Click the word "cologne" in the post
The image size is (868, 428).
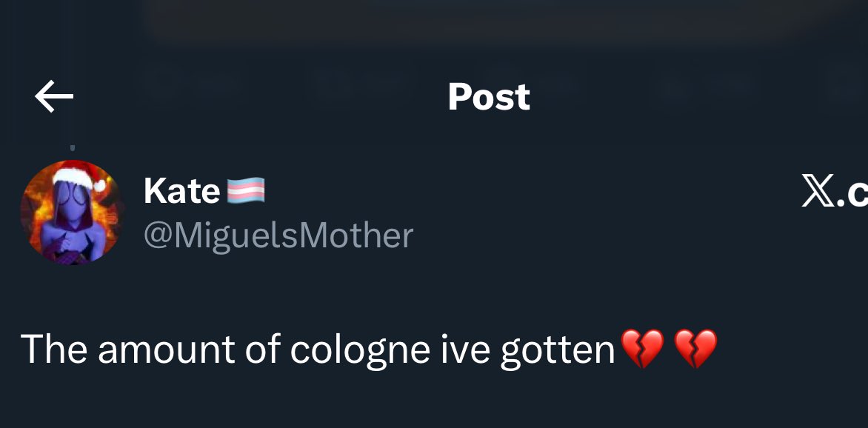click(360, 350)
